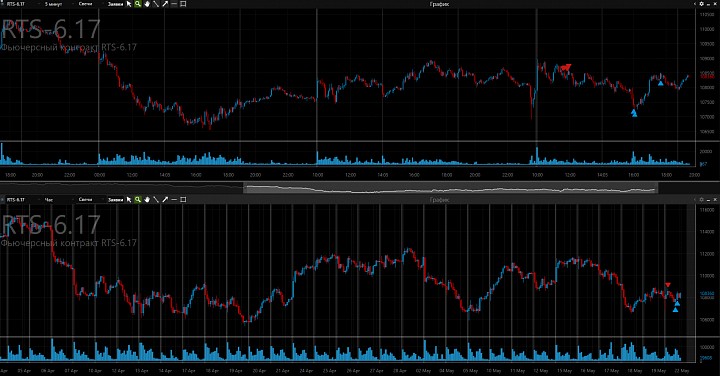The height and width of the screenshot is (376, 720).
Task: Select the horizontal line tool in the upper chart toolbar
Action: [x=174, y=4]
